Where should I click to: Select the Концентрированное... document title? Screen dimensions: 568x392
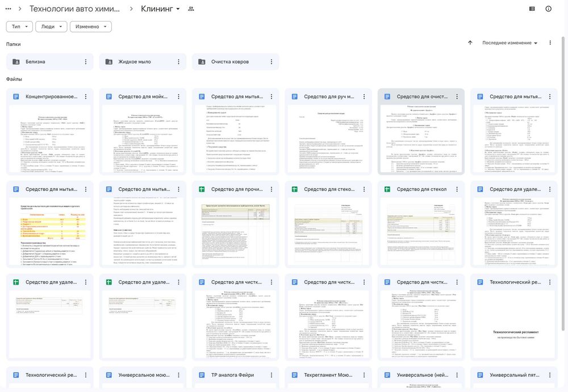52,97
